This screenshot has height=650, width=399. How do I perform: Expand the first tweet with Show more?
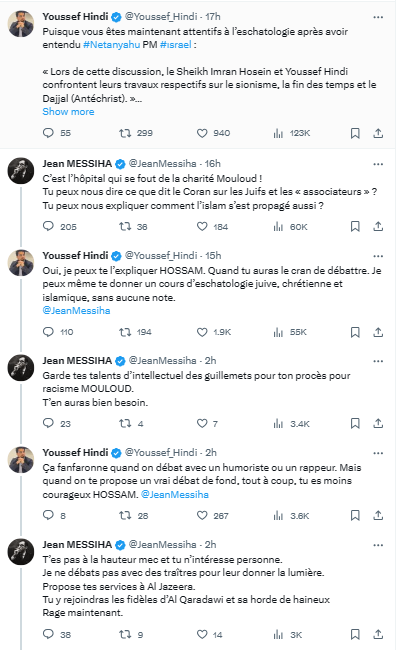[68, 112]
